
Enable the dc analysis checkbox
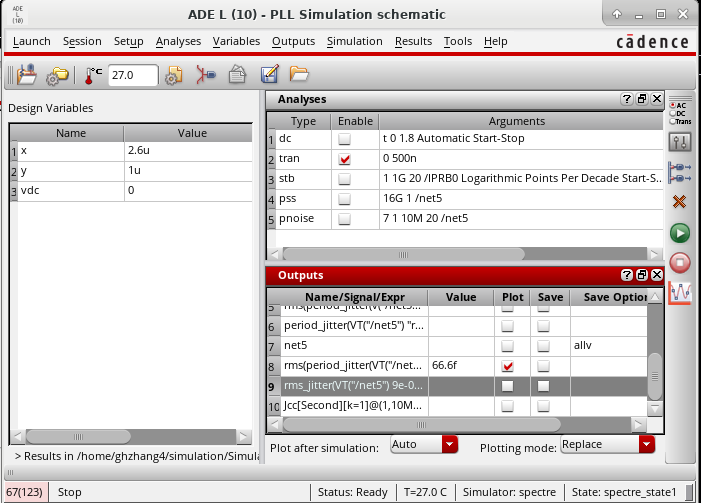coord(344,139)
